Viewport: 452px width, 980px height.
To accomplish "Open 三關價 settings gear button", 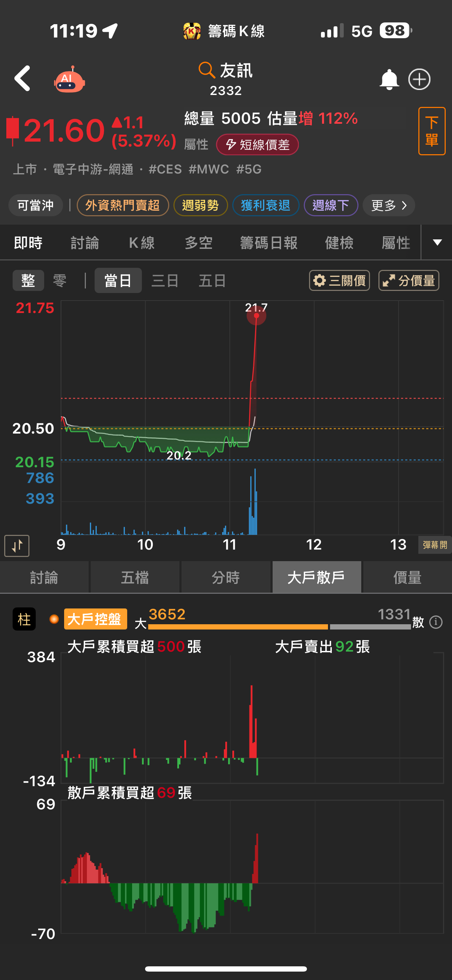I will point(340,281).
